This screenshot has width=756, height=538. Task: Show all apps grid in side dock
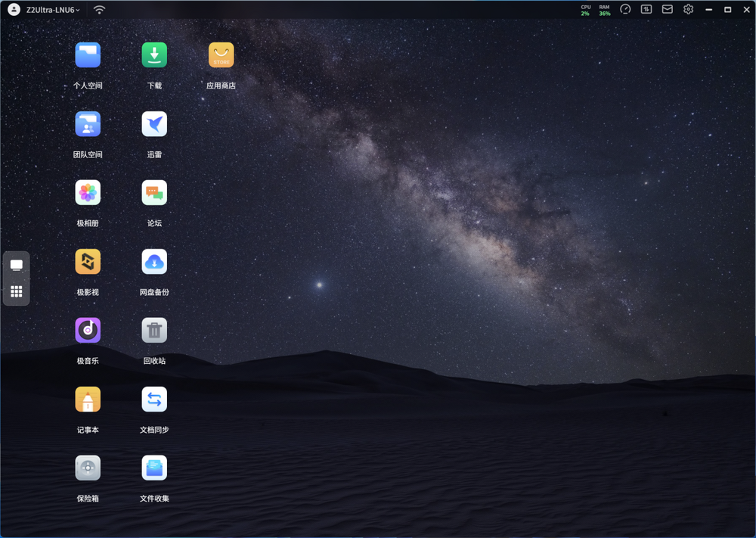pyautogui.click(x=17, y=291)
